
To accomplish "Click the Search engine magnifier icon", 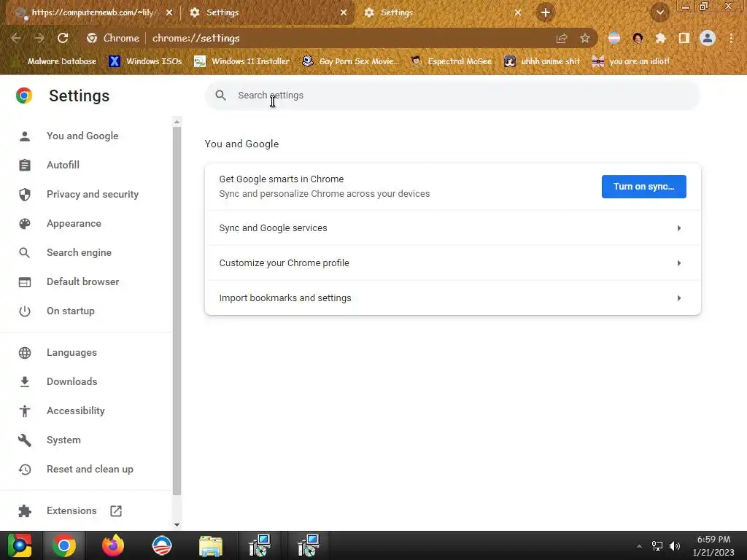I will [x=25, y=252].
